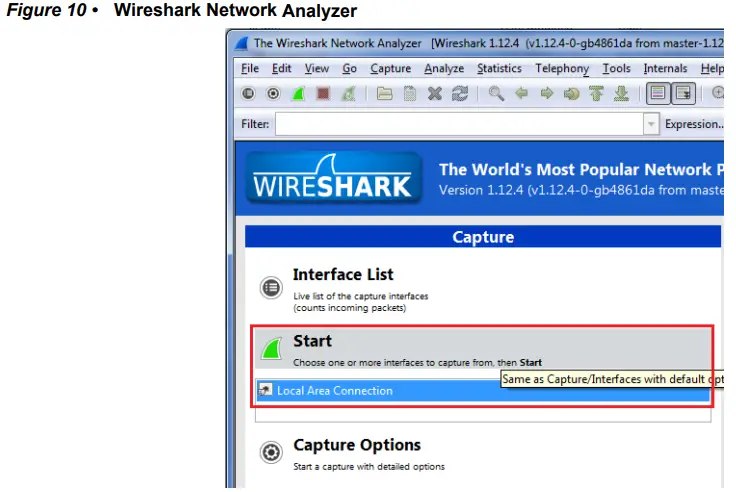Click 'Choose one or more interfaces' description text
The image size is (736, 492).
417,362
